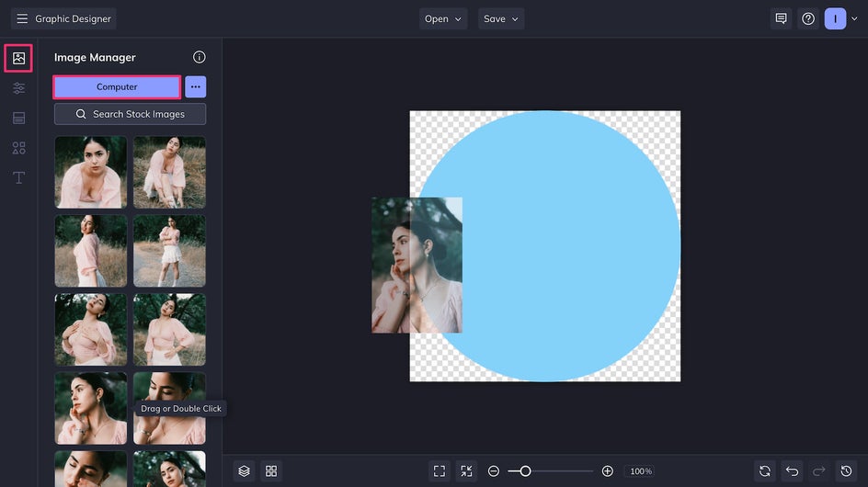
Task: Click the Image Manager info icon
Action: tap(200, 57)
